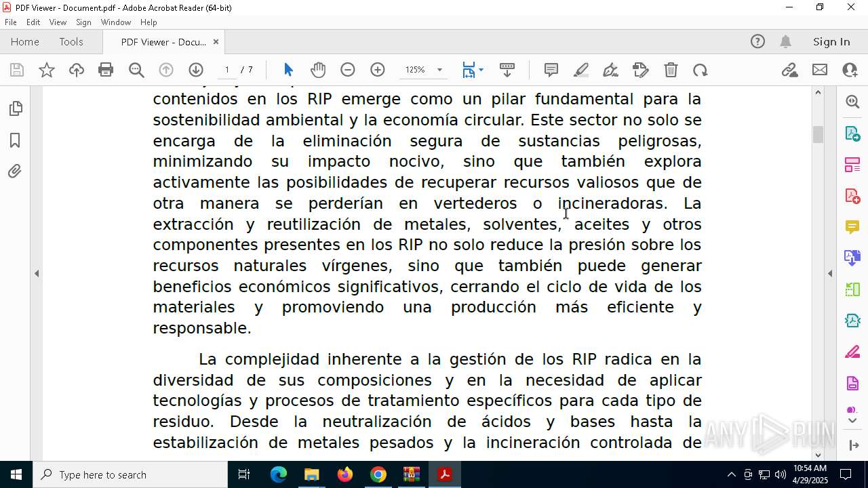Open the Help menu
Viewport: 868px width, 488px height.
149,22
